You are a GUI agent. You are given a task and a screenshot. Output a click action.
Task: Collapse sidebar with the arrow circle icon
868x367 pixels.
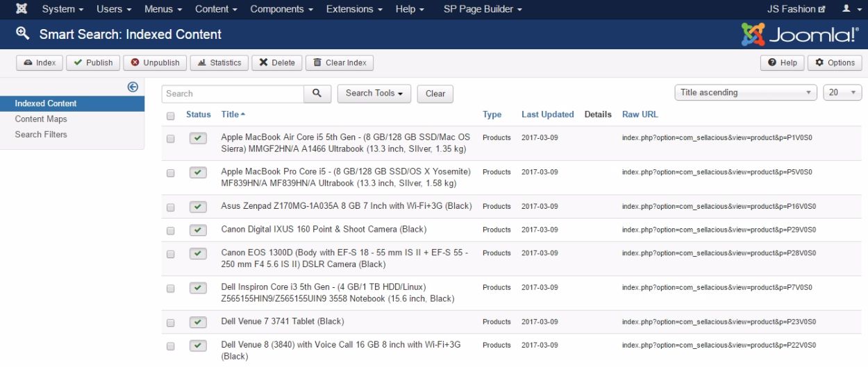133,87
